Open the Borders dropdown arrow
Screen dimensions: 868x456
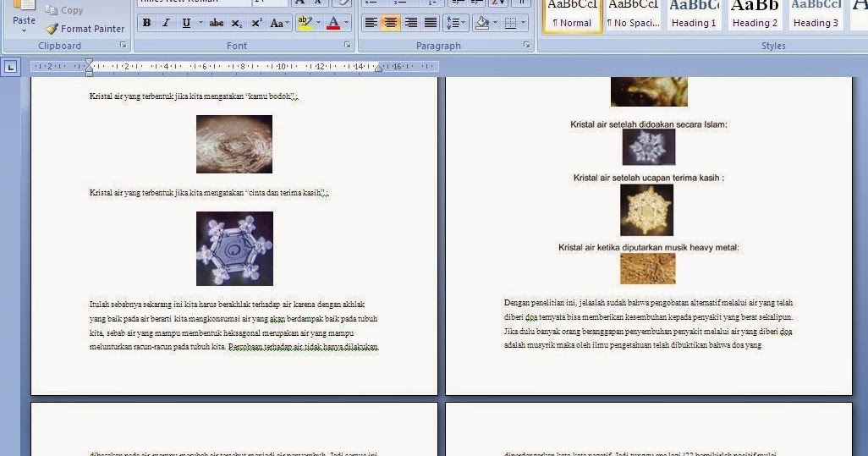523,23
